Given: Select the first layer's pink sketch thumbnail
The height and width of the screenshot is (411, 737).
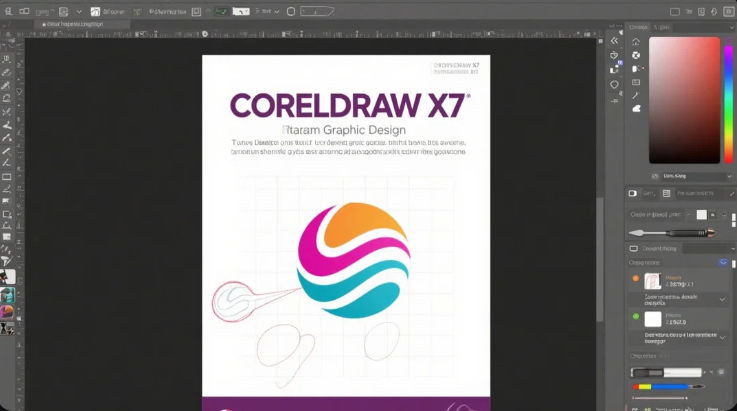Looking at the screenshot, I should tap(652, 281).
